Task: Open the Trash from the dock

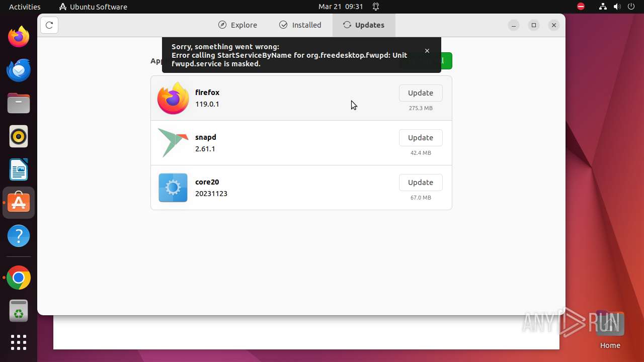Action: [x=19, y=311]
